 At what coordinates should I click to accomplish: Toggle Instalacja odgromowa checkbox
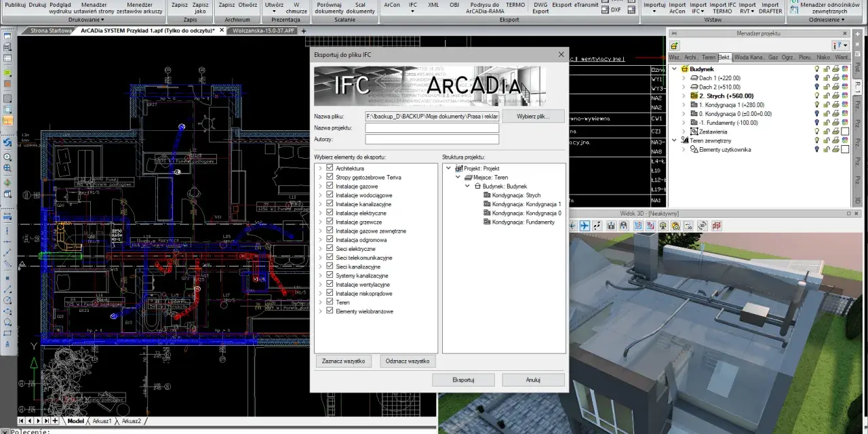click(330, 239)
